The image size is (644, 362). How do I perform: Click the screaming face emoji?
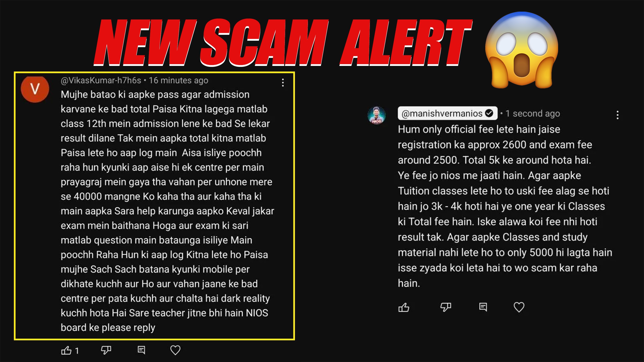coord(521,50)
